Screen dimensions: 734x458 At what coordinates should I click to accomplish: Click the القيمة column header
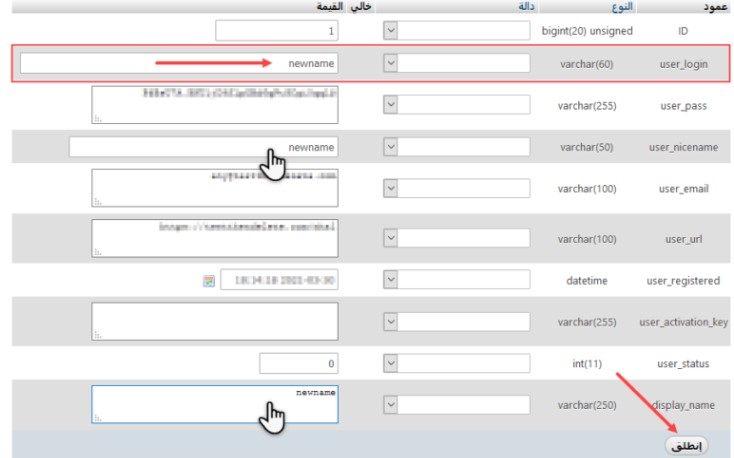pyautogui.click(x=330, y=7)
